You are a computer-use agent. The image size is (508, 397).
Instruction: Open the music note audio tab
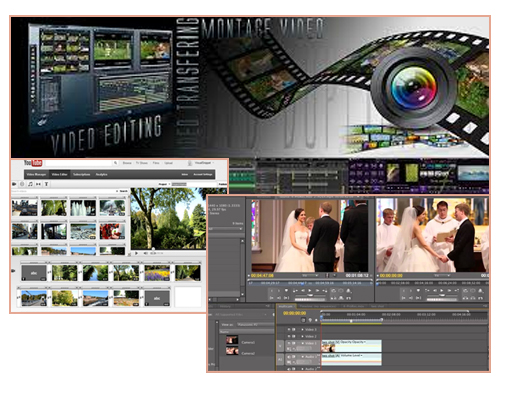click(x=30, y=184)
